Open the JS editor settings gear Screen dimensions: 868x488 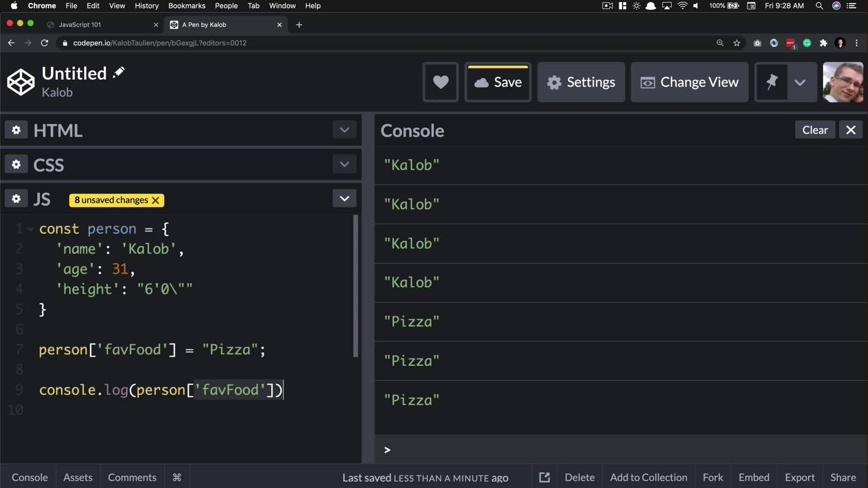pos(16,199)
